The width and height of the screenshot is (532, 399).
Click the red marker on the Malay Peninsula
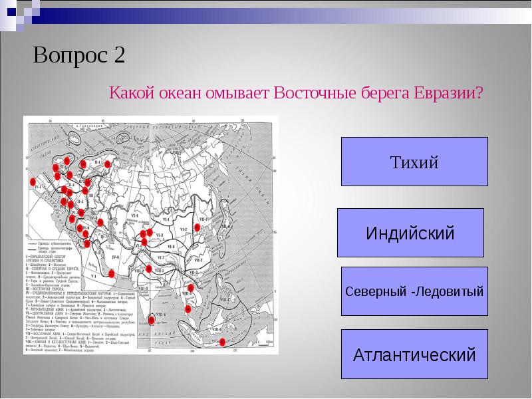coord(188,309)
